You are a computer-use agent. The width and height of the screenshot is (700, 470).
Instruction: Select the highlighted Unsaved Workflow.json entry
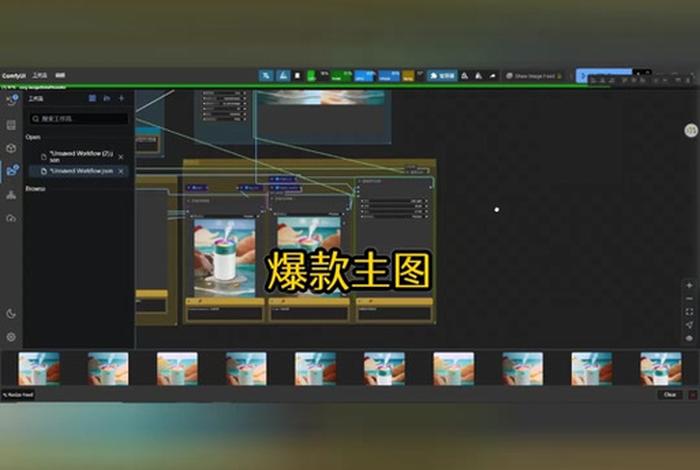coord(80,171)
